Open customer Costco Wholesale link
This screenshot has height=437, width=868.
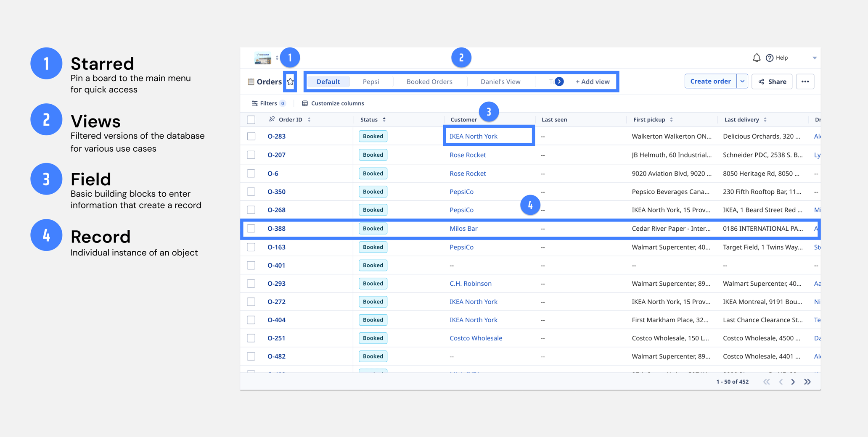(476, 338)
